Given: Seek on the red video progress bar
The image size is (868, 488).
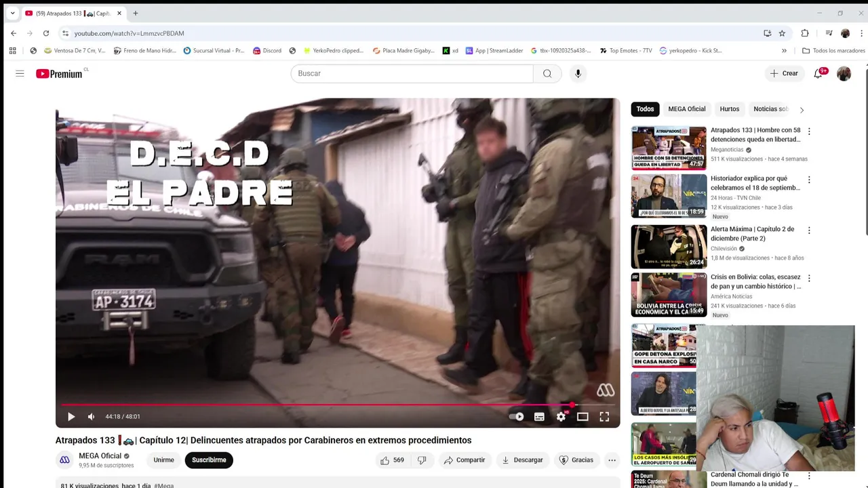Looking at the screenshot, I should point(338,405).
